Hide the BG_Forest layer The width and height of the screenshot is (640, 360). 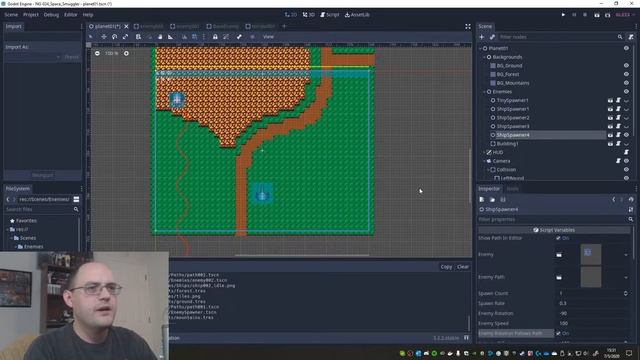point(626,74)
